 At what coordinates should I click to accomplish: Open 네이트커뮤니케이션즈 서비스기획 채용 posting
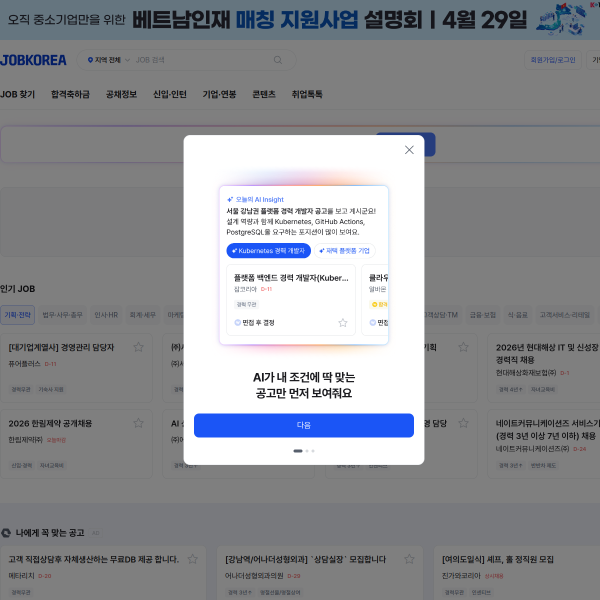(547, 429)
